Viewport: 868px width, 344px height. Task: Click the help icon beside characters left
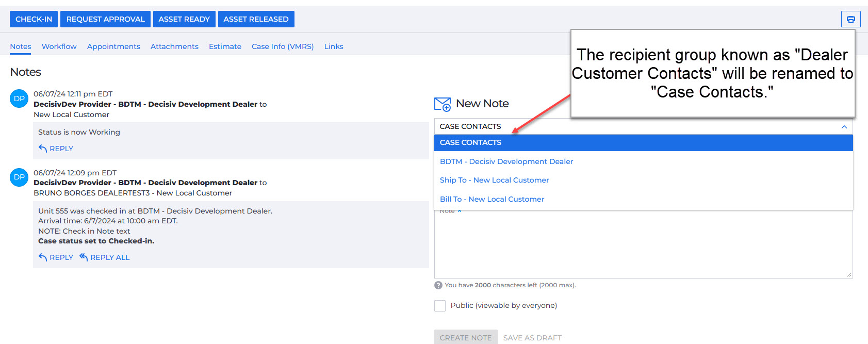(438, 285)
